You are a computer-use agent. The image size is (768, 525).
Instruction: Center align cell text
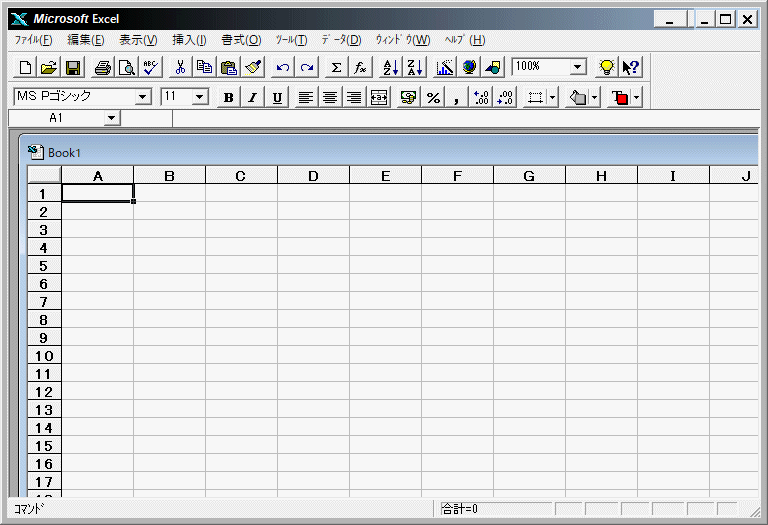click(330, 97)
